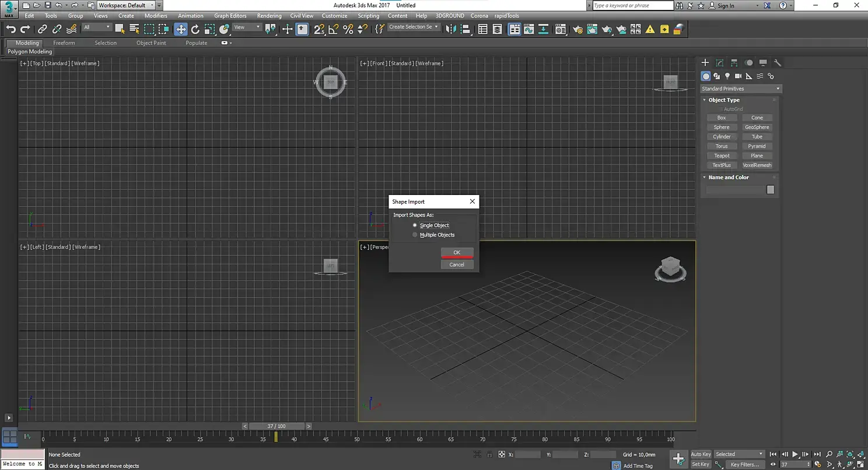Switch to the Lights category icon
This screenshot has height=470, width=868.
click(x=727, y=76)
